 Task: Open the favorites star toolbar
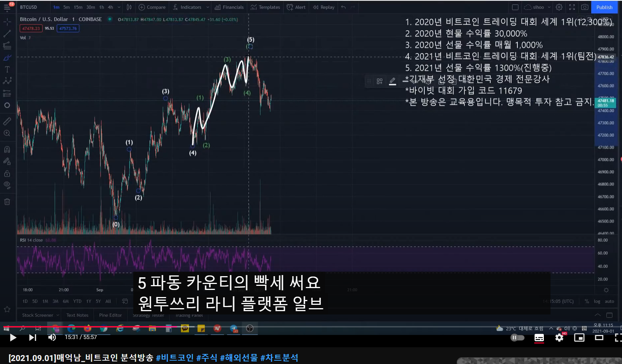[x=7, y=309]
